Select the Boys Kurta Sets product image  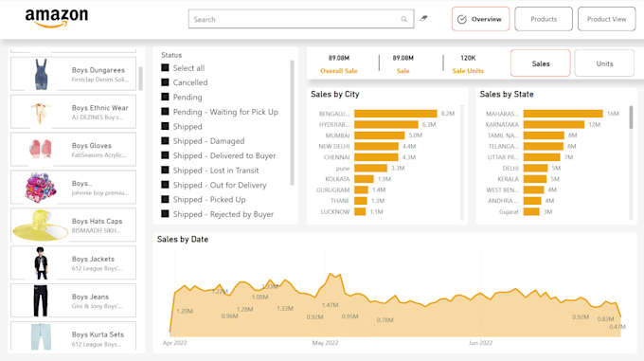41,336
